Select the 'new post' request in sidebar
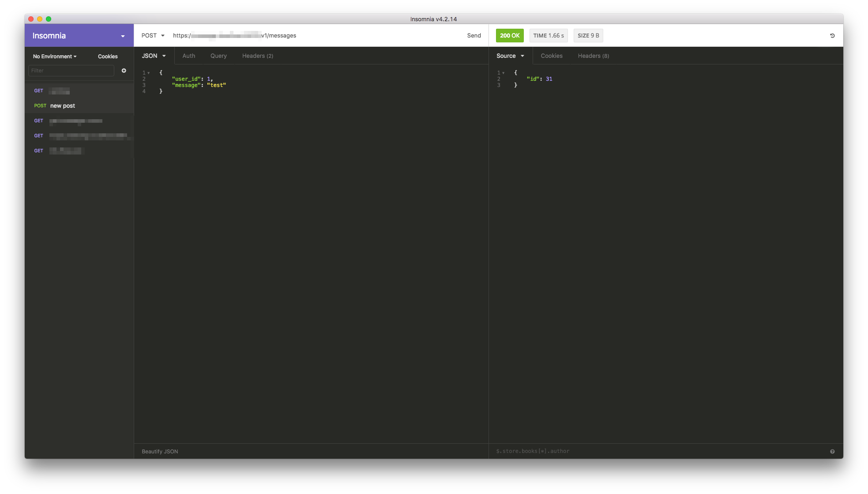This screenshot has width=868, height=494. point(62,106)
